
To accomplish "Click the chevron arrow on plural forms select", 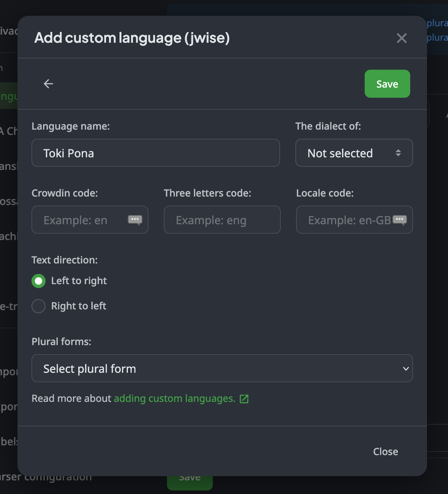I will click(x=406, y=369).
